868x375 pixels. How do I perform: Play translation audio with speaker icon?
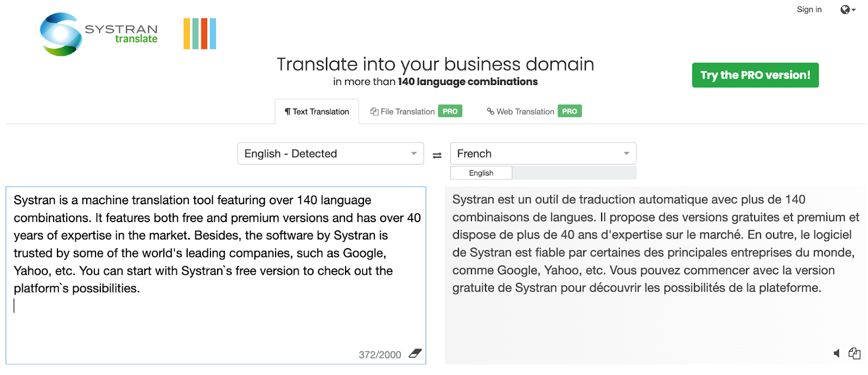coord(837,353)
